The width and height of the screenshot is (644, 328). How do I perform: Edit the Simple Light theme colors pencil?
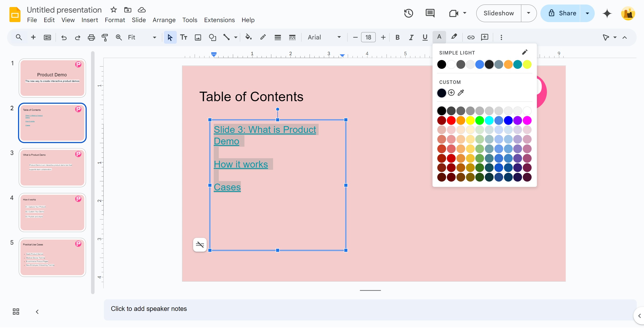tap(525, 52)
